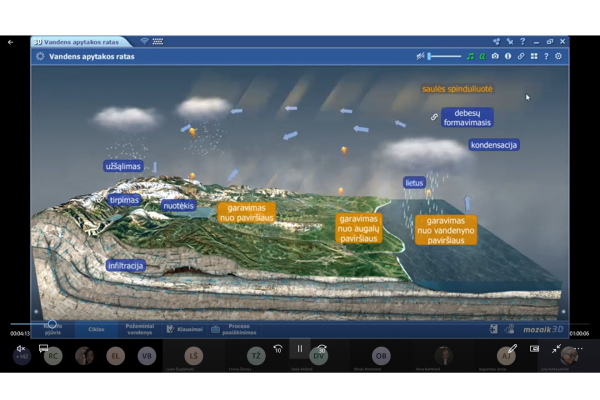Rewind 10 seconds
Screen dimensions: 600x400
click(278, 348)
